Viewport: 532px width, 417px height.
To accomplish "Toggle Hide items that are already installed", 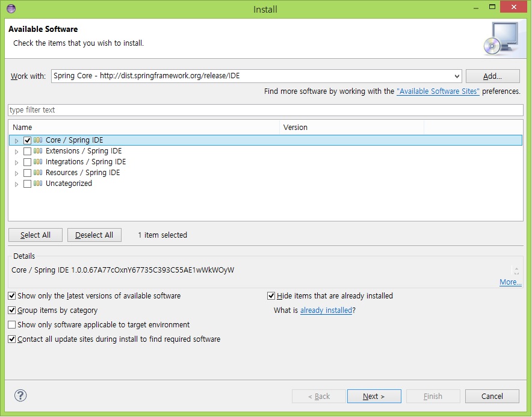I will 271,296.
